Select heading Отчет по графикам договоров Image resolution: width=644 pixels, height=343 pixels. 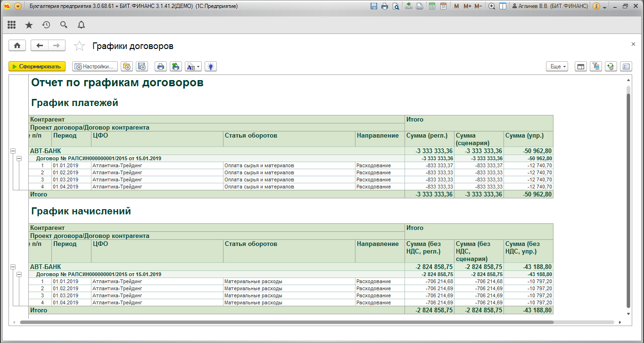click(117, 82)
